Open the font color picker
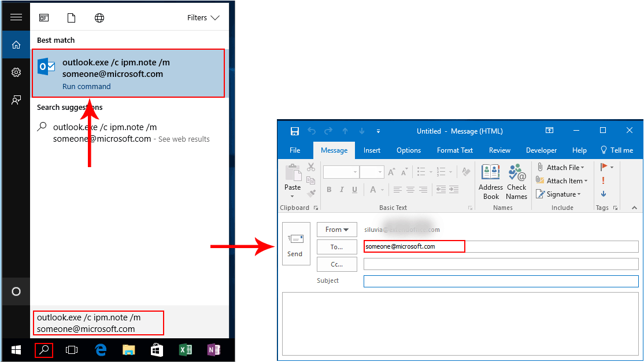This screenshot has height=362, width=644. [x=382, y=190]
